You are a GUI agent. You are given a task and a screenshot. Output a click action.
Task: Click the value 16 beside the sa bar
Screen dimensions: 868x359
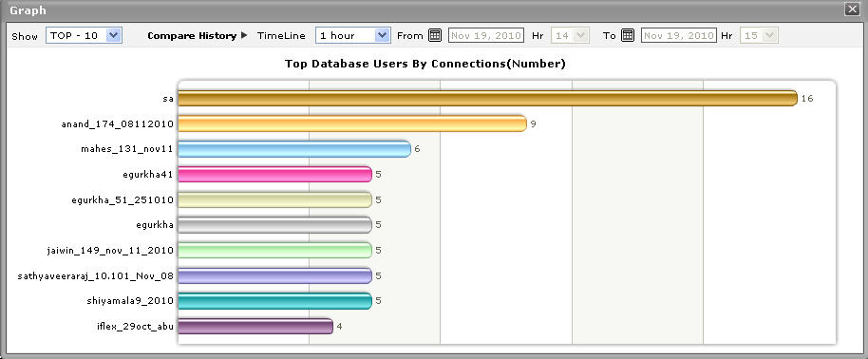click(x=807, y=99)
